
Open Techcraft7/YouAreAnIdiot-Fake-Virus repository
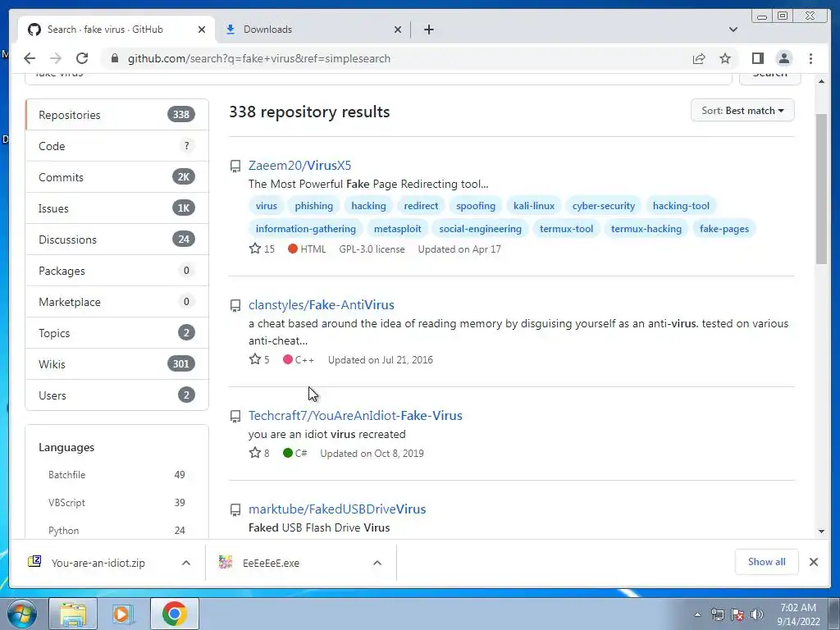pos(355,416)
